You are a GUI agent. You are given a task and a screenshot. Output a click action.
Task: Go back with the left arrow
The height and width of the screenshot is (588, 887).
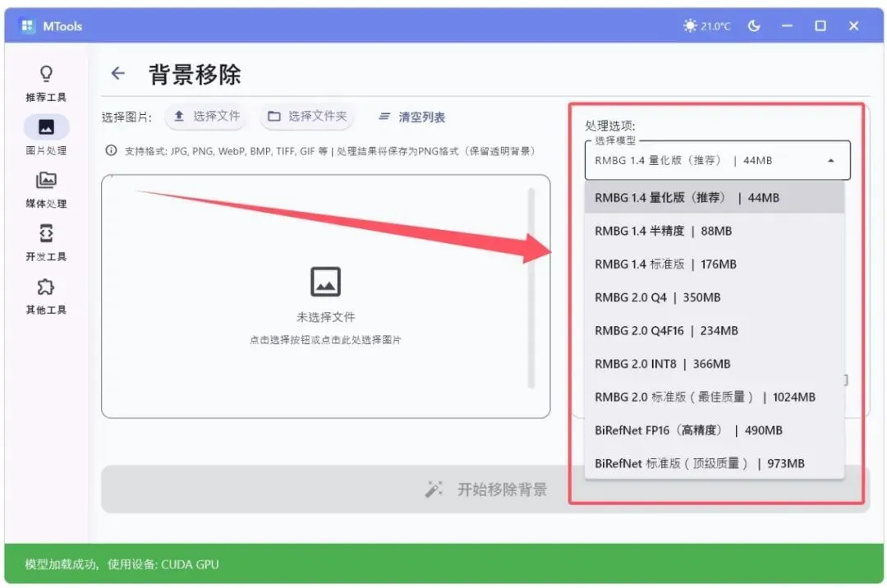[117, 74]
